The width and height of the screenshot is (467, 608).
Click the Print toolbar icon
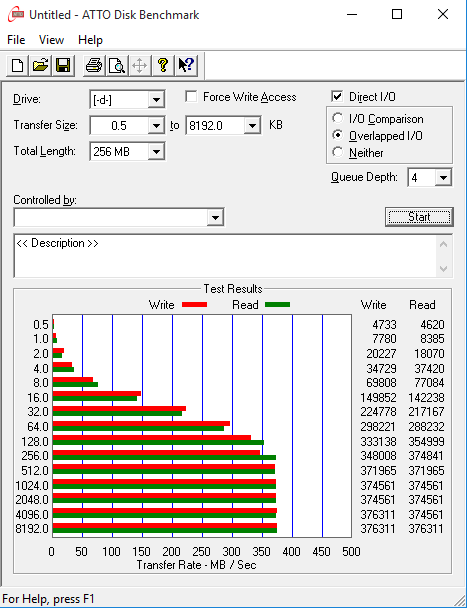[94, 65]
